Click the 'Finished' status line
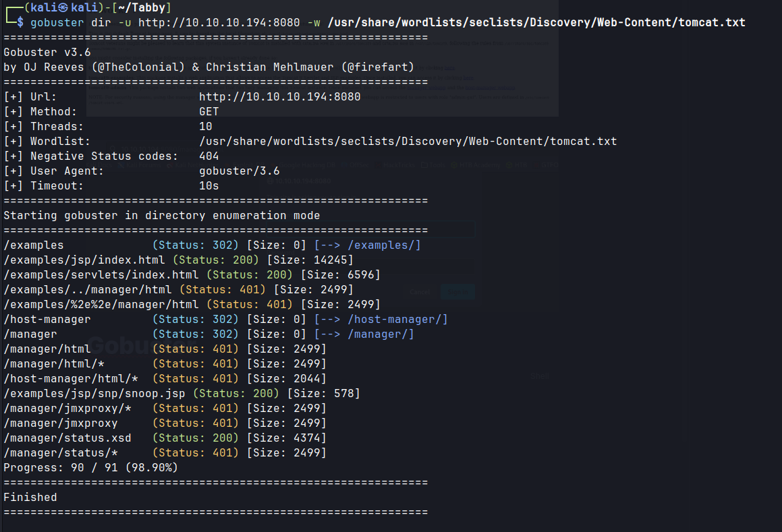The height and width of the screenshot is (532, 782). pyautogui.click(x=30, y=498)
